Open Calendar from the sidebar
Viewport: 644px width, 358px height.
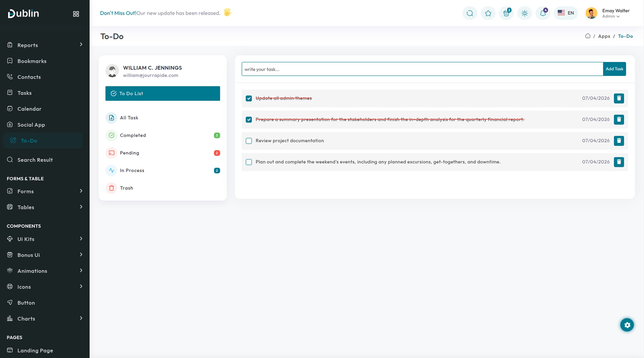coord(29,109)
